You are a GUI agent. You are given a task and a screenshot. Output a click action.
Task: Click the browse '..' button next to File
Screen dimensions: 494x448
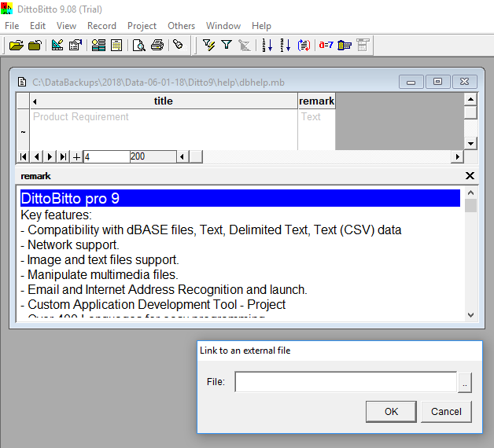(465, 383)
